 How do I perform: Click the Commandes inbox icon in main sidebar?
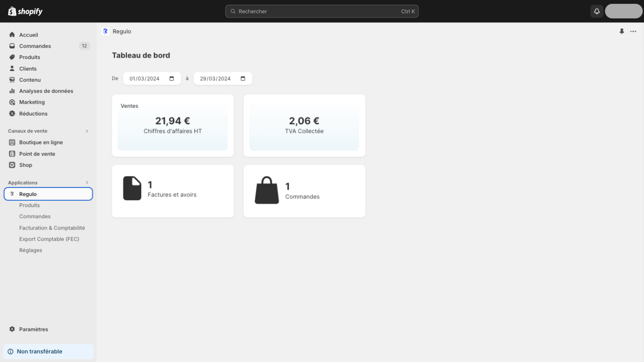pos(12,46)
